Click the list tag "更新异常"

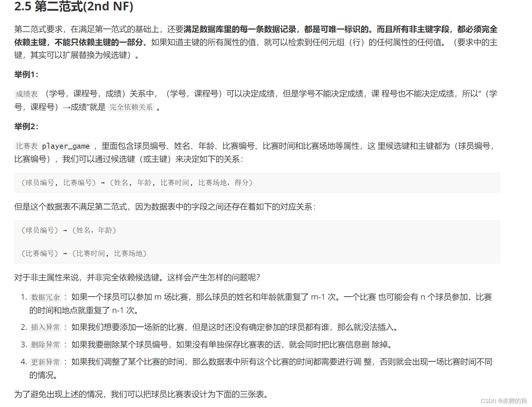(x=45, y=362)
